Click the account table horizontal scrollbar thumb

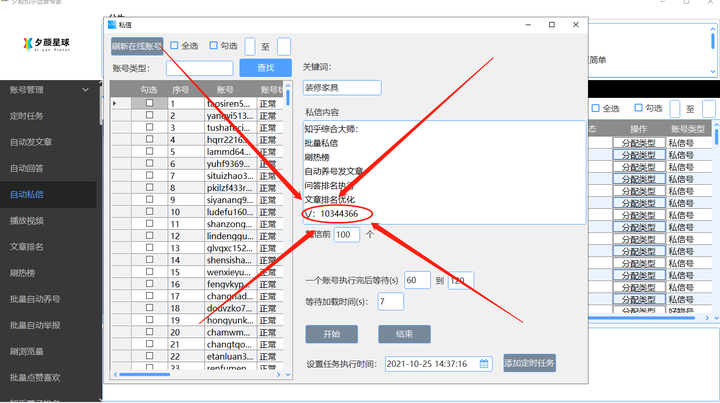pyautogui.click(x=144, y=375)
